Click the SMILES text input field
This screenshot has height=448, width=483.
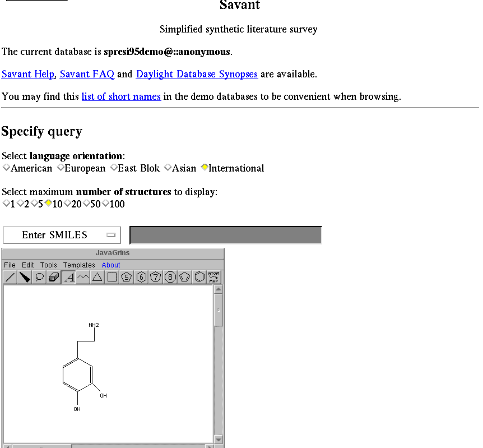coord(225,235)
